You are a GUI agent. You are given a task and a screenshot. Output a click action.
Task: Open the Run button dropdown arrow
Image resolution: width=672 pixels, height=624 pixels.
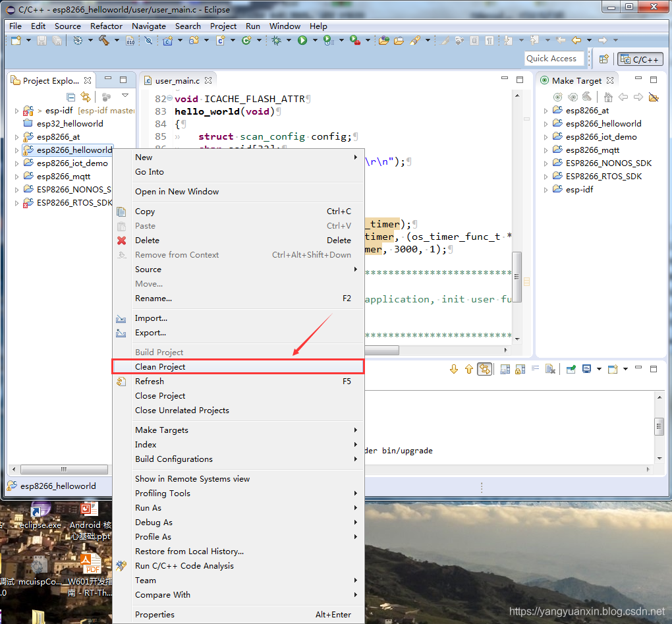[x=315, y=40]
